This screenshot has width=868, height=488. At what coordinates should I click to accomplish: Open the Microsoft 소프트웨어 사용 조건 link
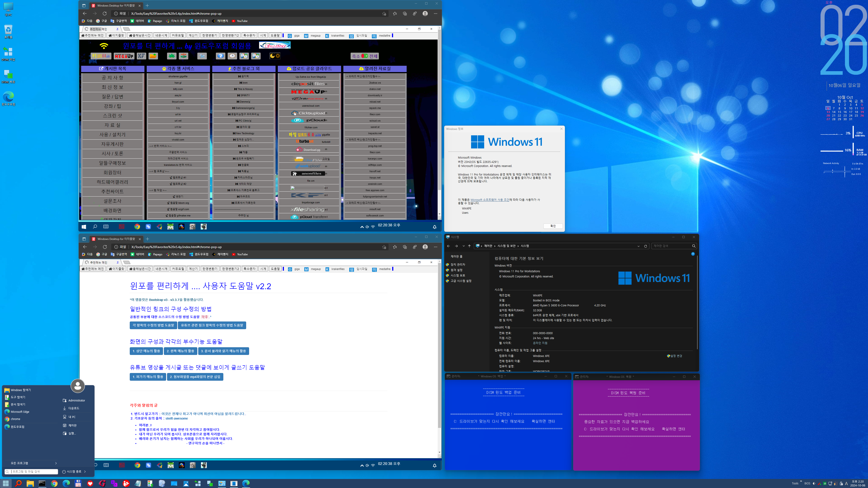(490, 200)
